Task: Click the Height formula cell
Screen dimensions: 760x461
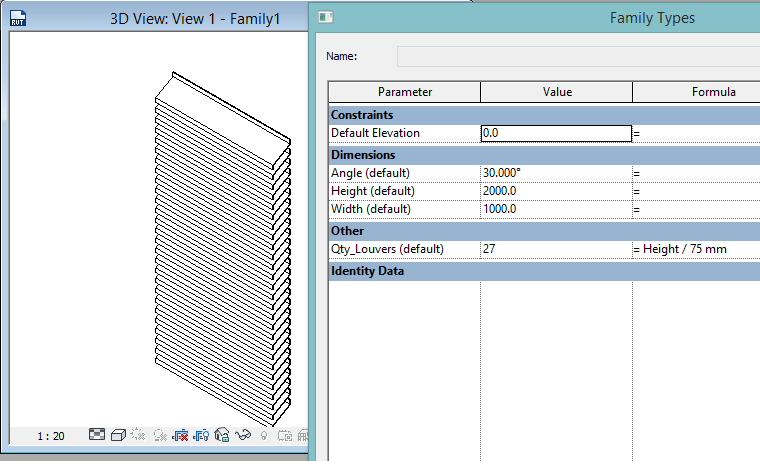Action: (697, 191)
